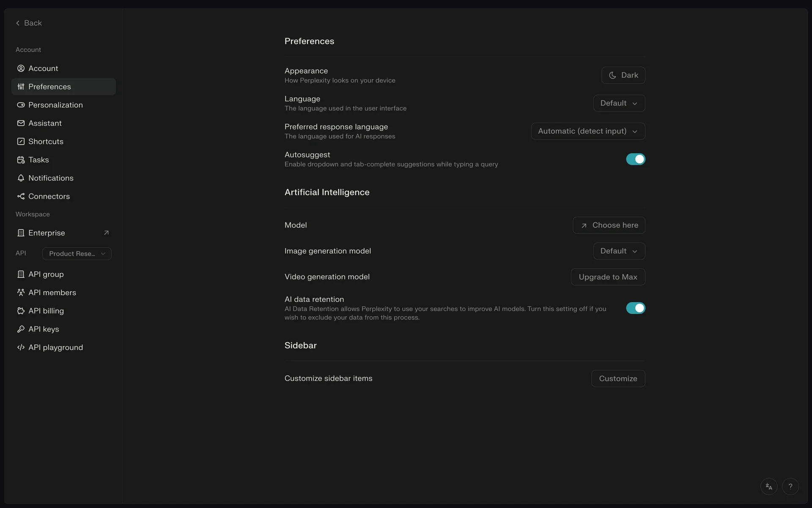
Task: Go Back from settings
Action: 29,23
